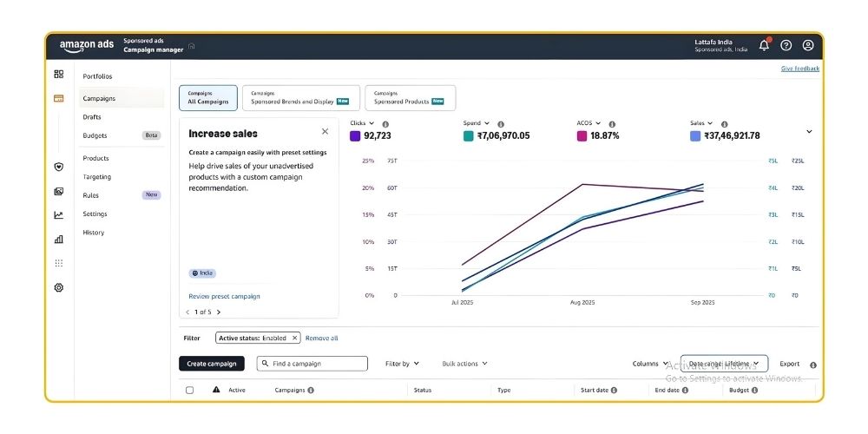Viewport: 868px width, 434px height.
Task: Select Sponsored Brands and Display tab
Action: (299, 97)
